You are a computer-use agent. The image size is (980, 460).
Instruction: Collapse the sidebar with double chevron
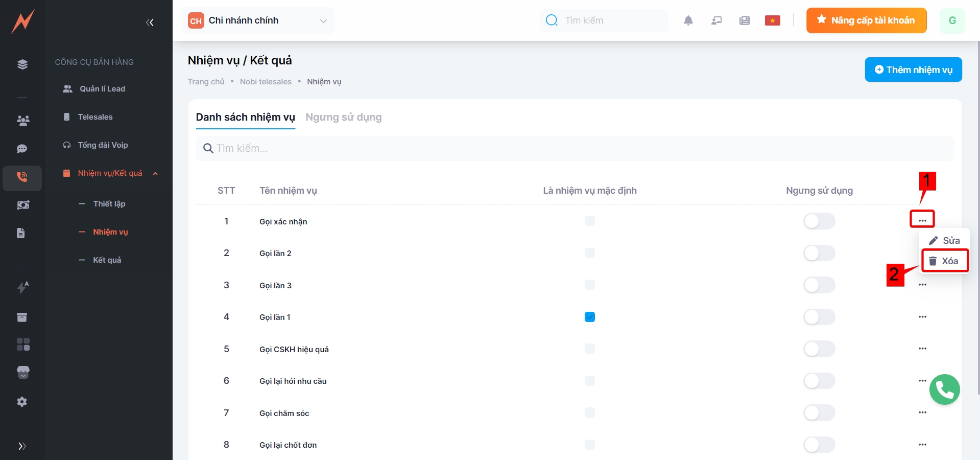(x=150, y=22)
